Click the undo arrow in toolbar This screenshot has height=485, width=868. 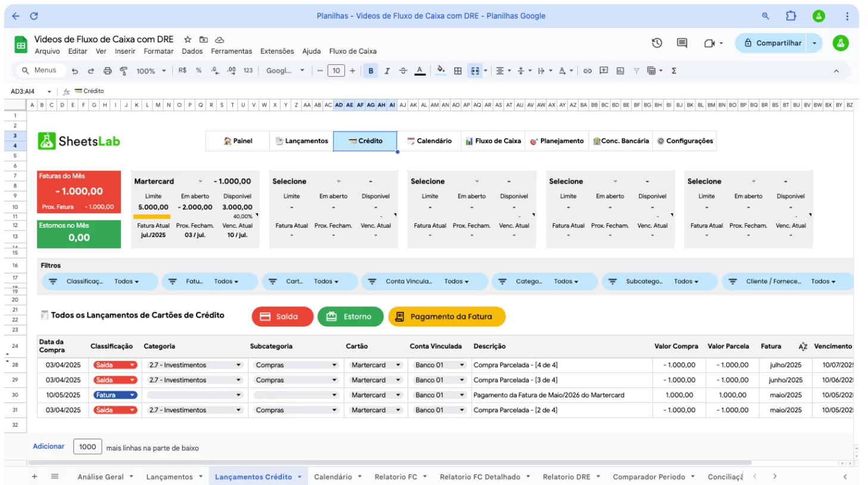[x=75, y=71]
